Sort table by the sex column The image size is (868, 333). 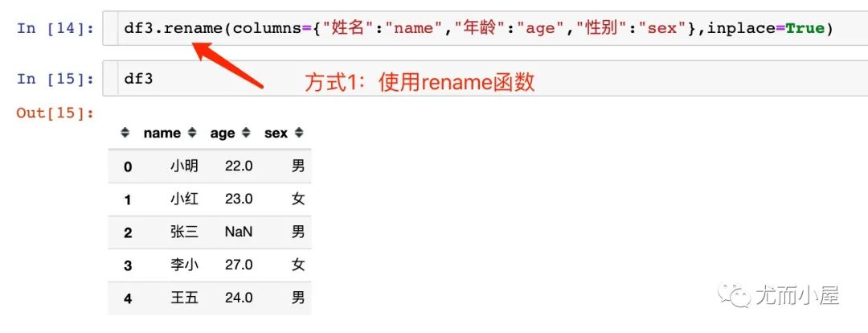299,133
